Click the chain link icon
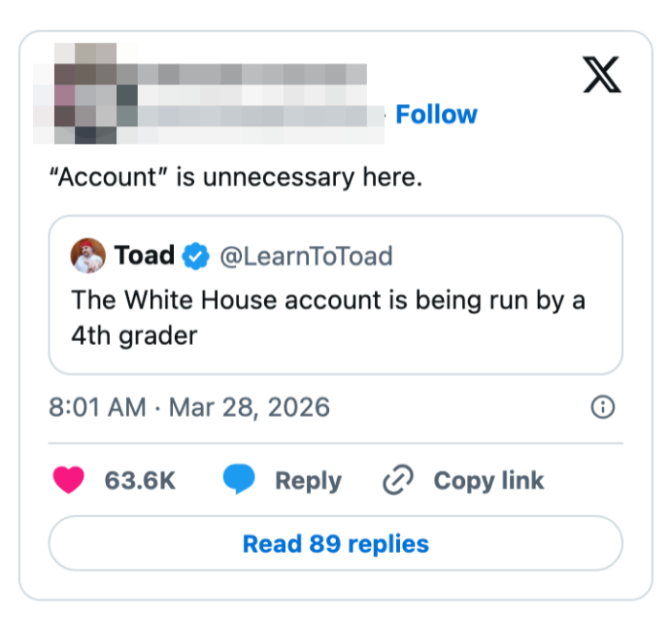The image size is (672, 622). point(398,480)
